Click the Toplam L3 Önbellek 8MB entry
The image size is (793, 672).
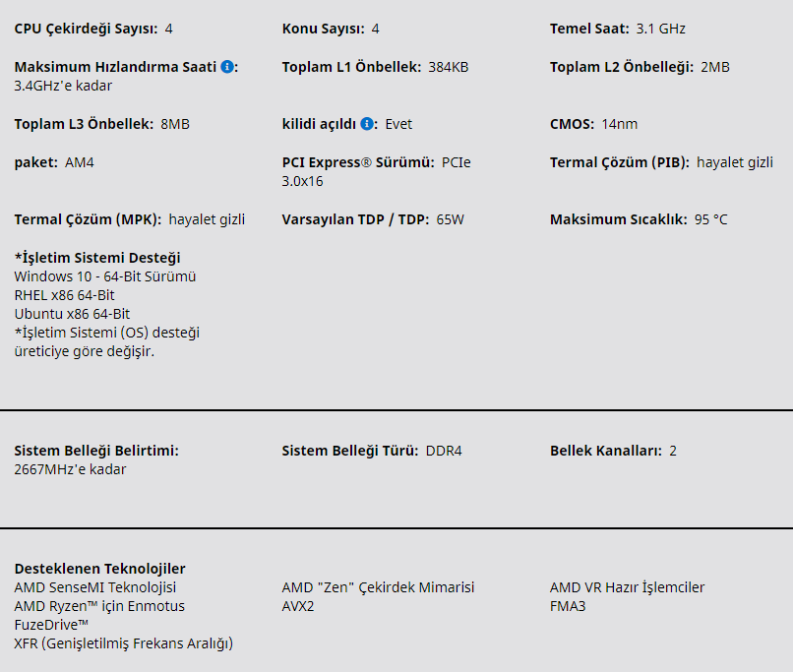pyautogui.click(x=101, y=124)
